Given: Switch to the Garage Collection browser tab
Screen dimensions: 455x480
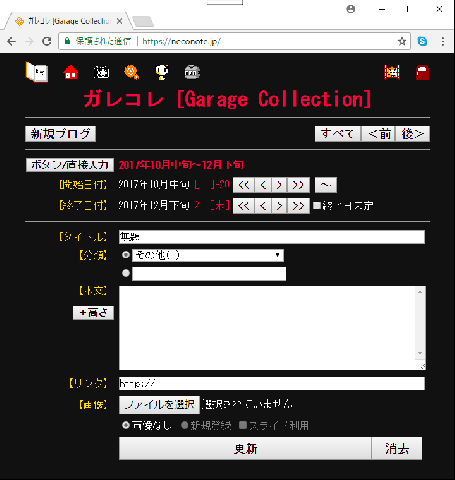Looking at the screenshot, I should coord(67,21).
